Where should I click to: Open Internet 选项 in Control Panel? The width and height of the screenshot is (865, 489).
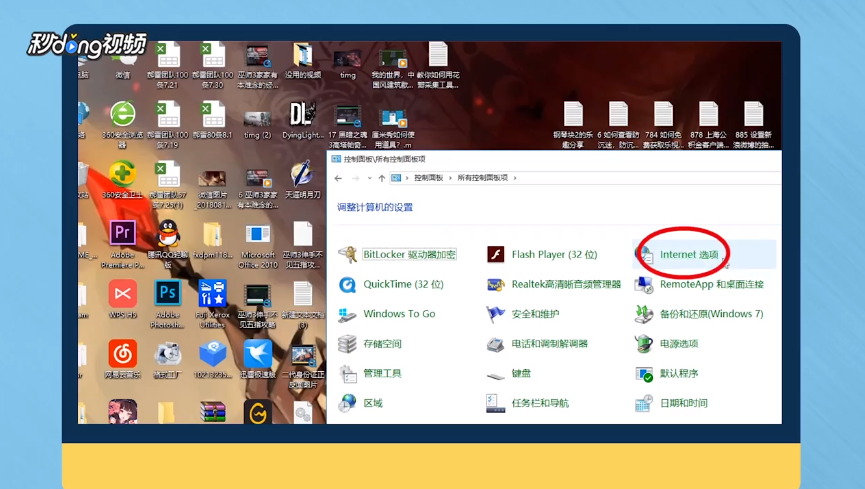(x=688, y=254)
